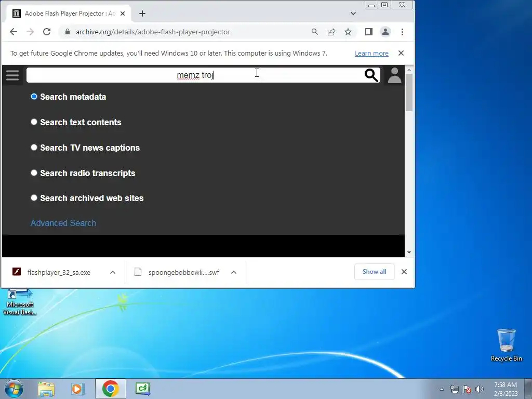
Task: Open the flashplayer_32_sa.exe download
Action: point(59,272)
